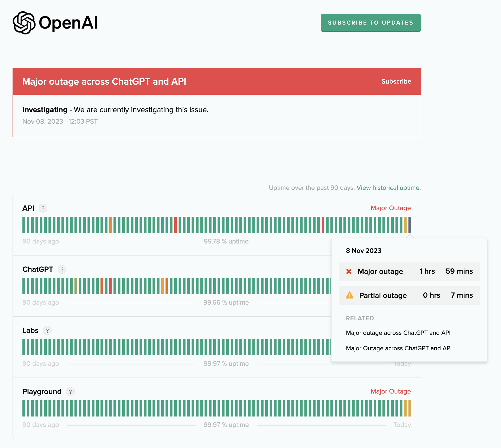Click the OpenAI logo
501x448 pixels.
55,23
